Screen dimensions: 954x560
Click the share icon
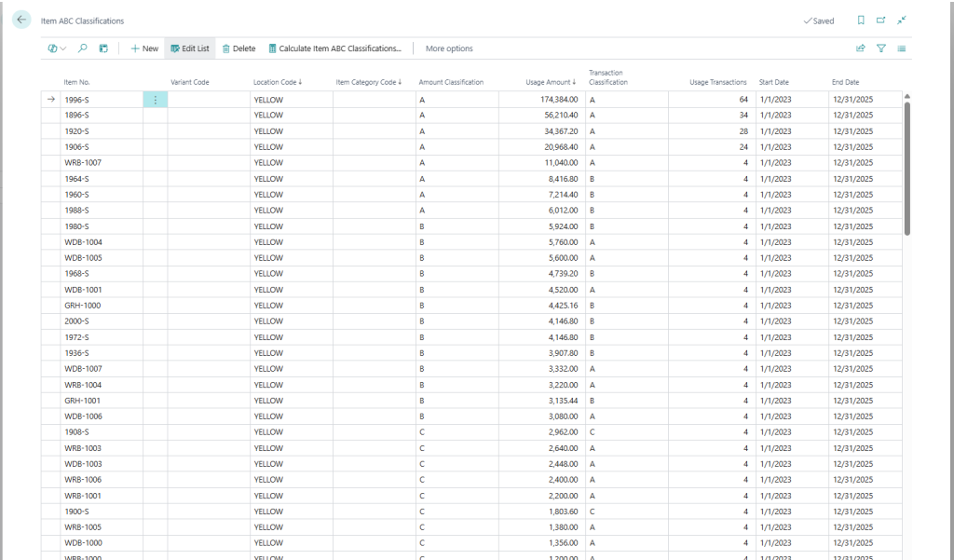[860, 48]
